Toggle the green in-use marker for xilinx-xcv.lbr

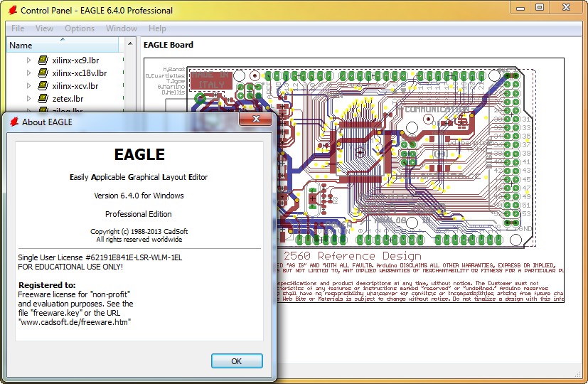click(124, 86)
